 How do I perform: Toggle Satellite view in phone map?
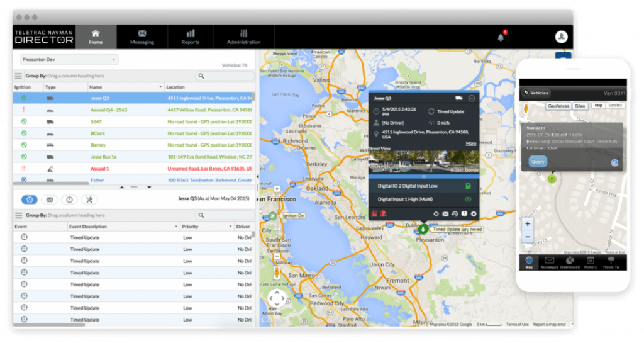[614, 106]
